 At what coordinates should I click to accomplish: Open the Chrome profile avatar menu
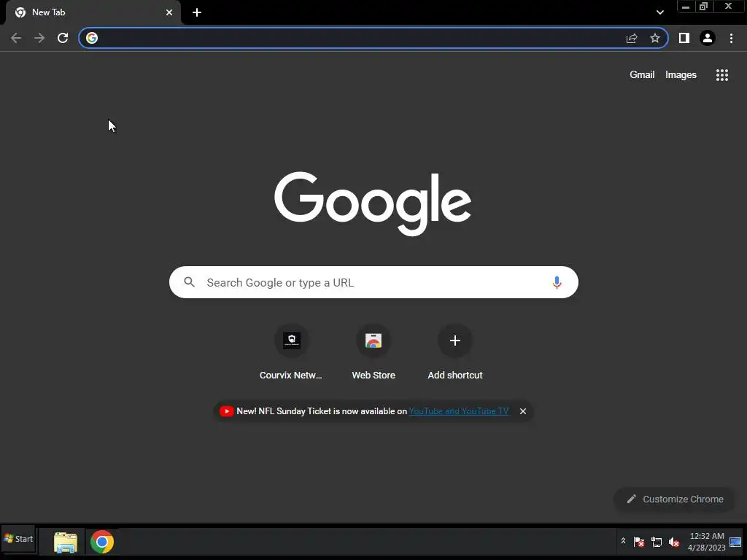click(x=708, y=38)
